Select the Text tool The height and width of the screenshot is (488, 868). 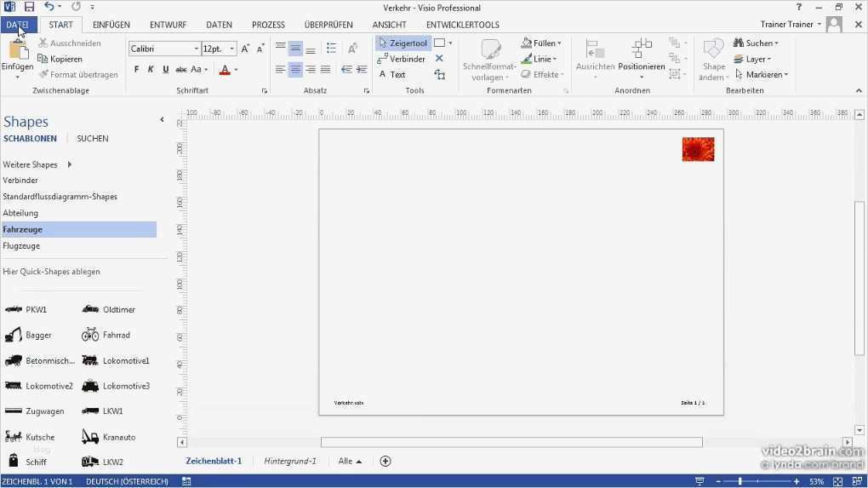[392, 74]
